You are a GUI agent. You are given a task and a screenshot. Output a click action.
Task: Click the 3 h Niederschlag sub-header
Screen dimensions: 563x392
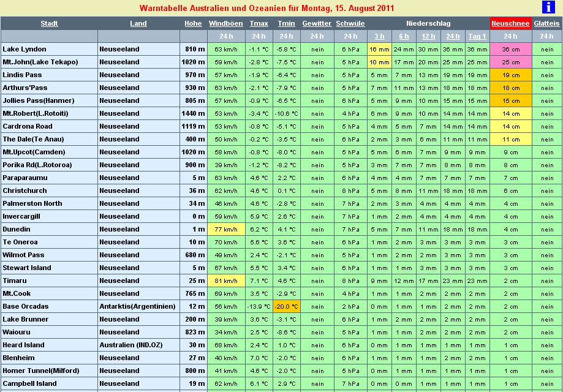click(380, 36)
